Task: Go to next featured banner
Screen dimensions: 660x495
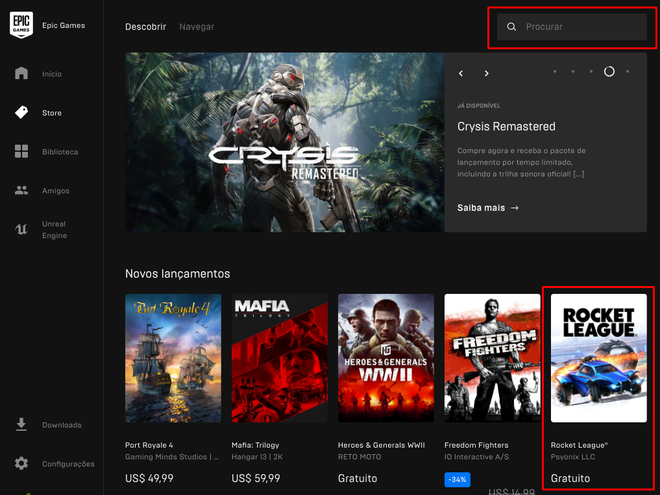Action: pos(487,73)
